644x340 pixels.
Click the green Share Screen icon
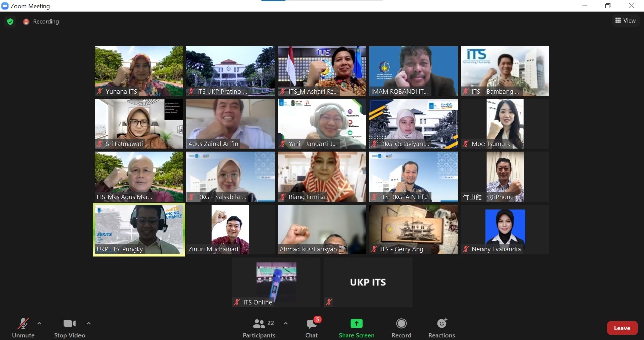click(356, 323)
